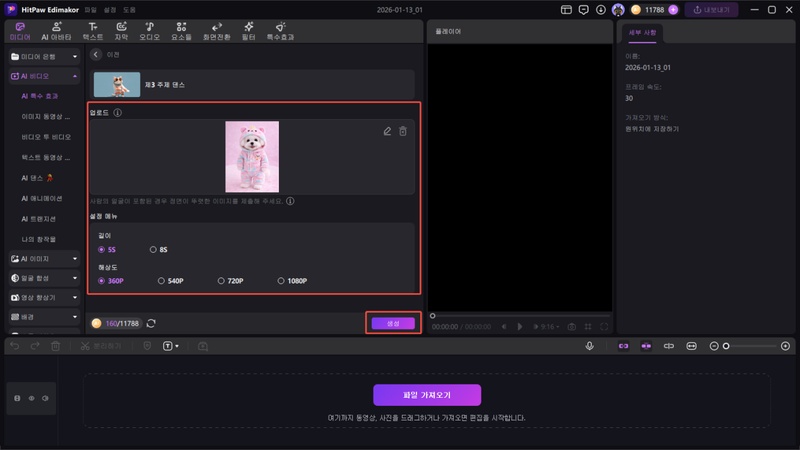Click the refresh icon beside 160/11788
The height and width of the screenshot is (450, 800).
coord(151,323)
